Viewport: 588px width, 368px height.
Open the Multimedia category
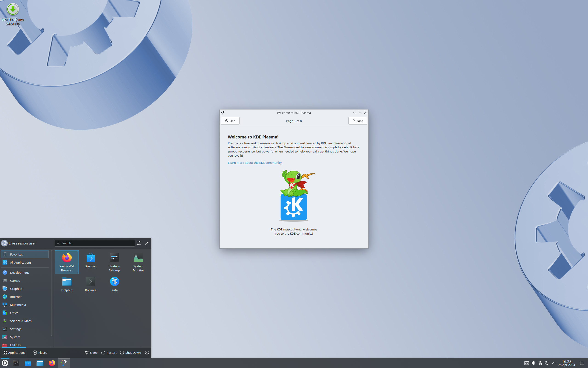click(25, 305)
